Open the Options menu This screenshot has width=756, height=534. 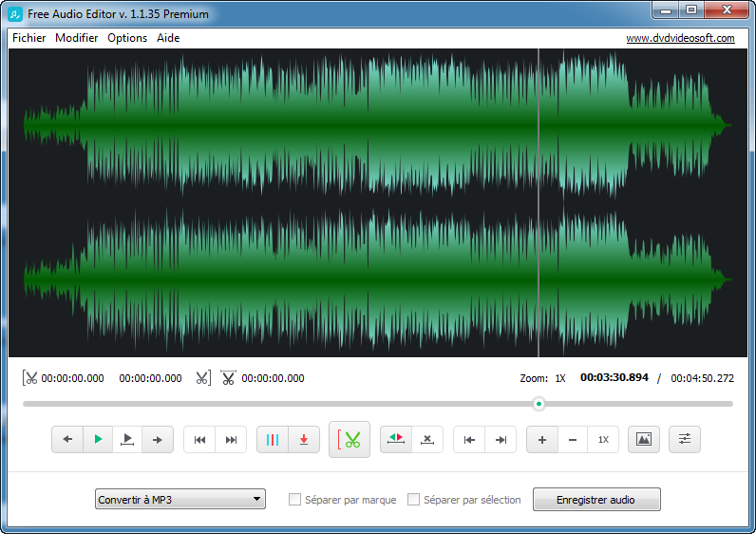[x=127, y=38]
